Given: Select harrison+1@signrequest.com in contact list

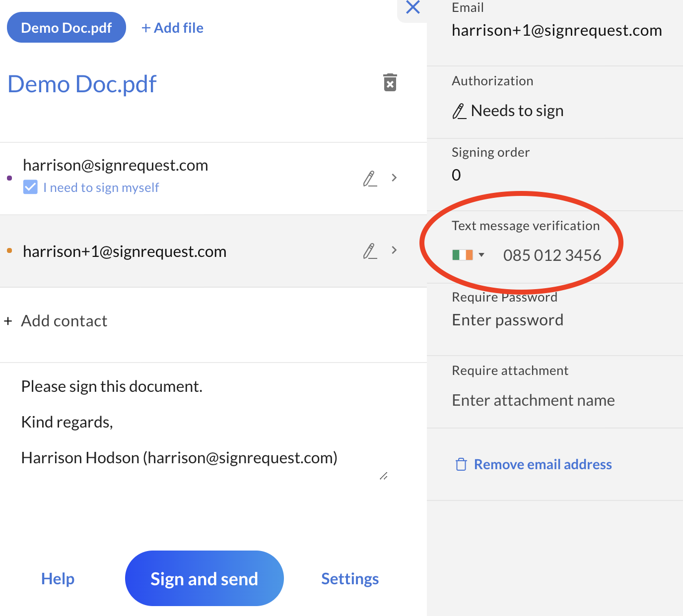Looking at the screenshot, I should pos(125,251).
